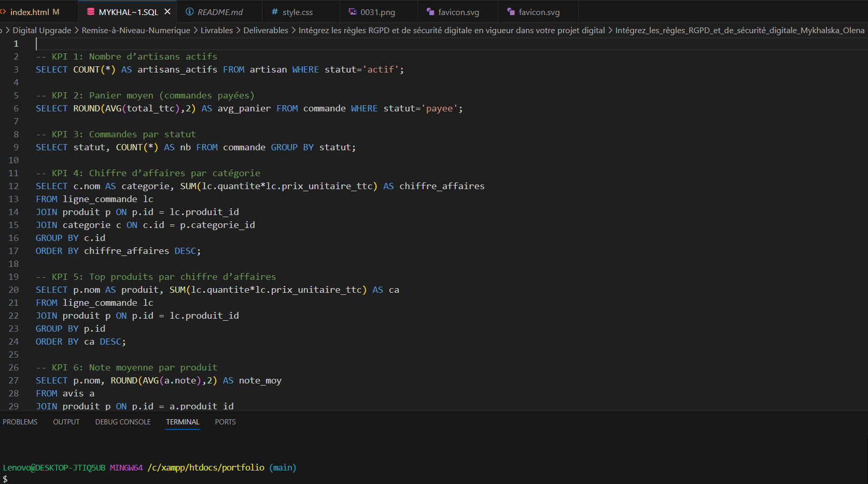
Task: Open the index.html editor tab
Action: click(x=34, y=12)
